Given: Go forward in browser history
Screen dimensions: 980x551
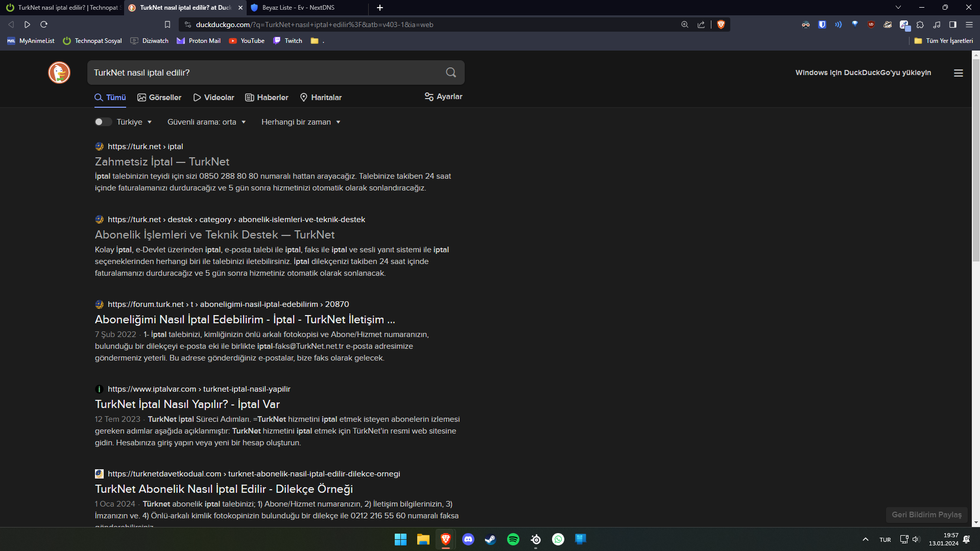Looking at the screenshot, I should point(28,25).
